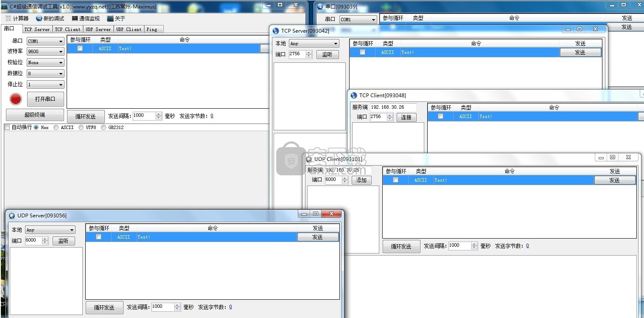Expand the COM1 port dropdown in main window
The image size is (644, 318).
point(61,41)
